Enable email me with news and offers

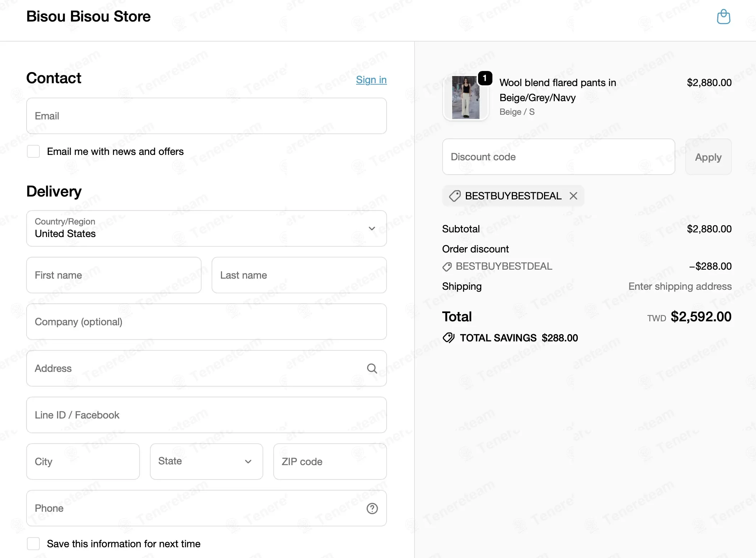click(x=33, y=151)
